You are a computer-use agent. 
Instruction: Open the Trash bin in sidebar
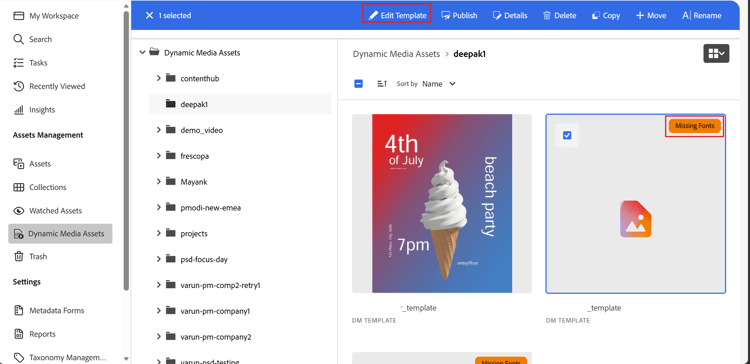coord(30,256)
